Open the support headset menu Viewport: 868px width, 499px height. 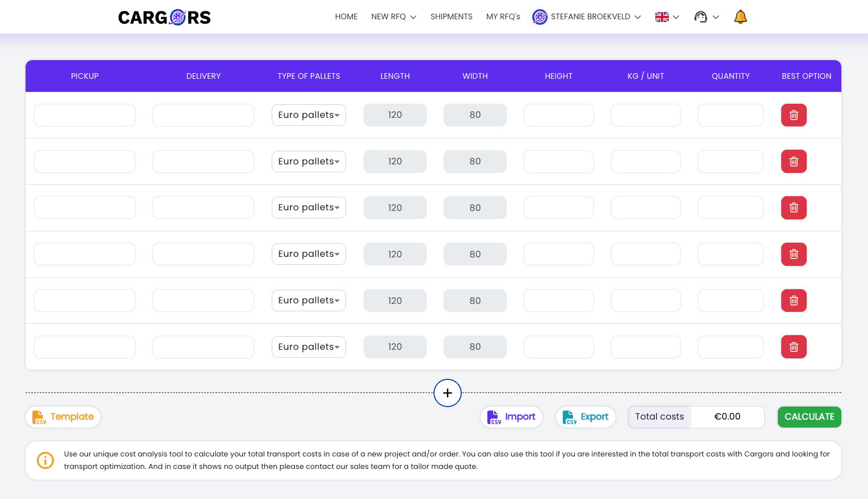(x=701, y=17)
